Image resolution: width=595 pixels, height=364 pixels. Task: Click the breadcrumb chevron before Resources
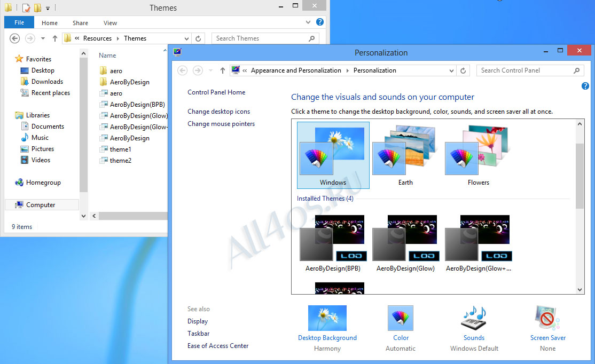[77, 38]
